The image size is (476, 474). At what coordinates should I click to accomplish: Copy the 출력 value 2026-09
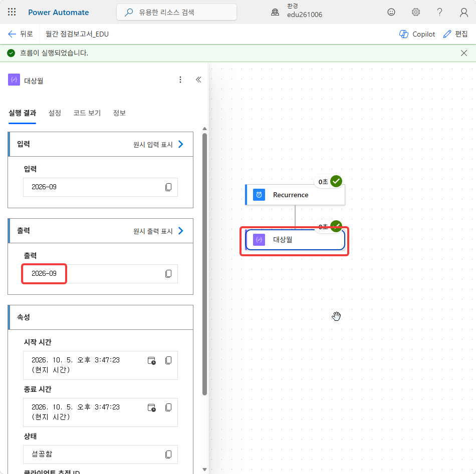[x=168, y=274]
